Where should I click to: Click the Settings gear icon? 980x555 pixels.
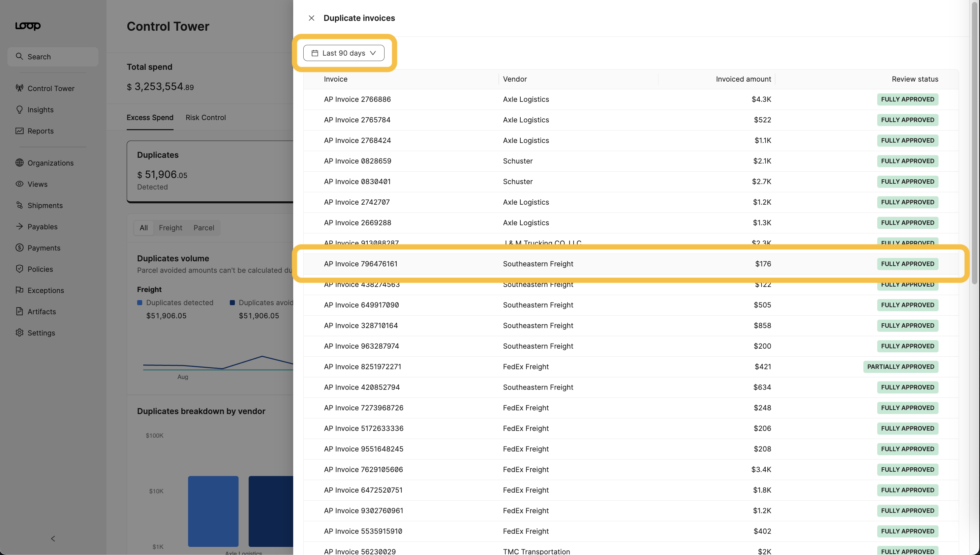pyautogui.click(x=20, y=333)
